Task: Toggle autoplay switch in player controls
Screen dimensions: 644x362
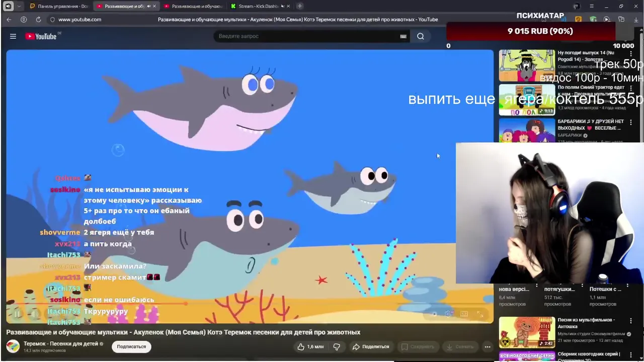Action: (433, 314)
